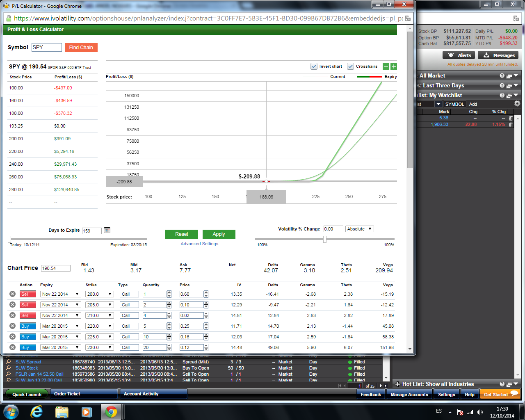525x420 pixels.
Task: Collapse the My Watchlist panel
Action: point(516,96)
